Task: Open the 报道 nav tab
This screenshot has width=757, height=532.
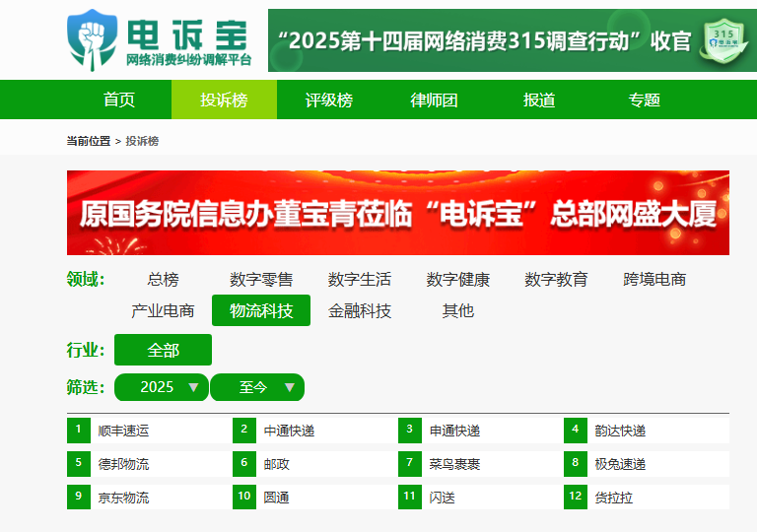Action: click(x=539, y=100)
